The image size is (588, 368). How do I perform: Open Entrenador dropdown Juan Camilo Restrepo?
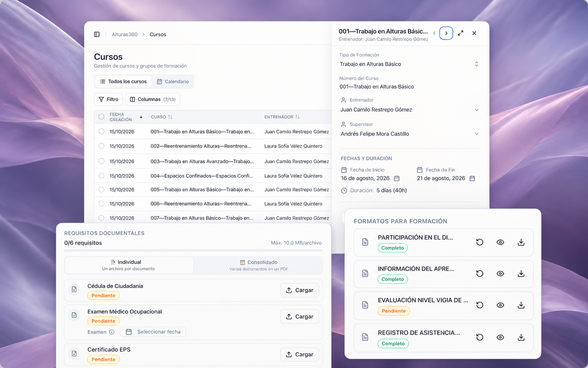pyautogui.click(x=409, y=110)
